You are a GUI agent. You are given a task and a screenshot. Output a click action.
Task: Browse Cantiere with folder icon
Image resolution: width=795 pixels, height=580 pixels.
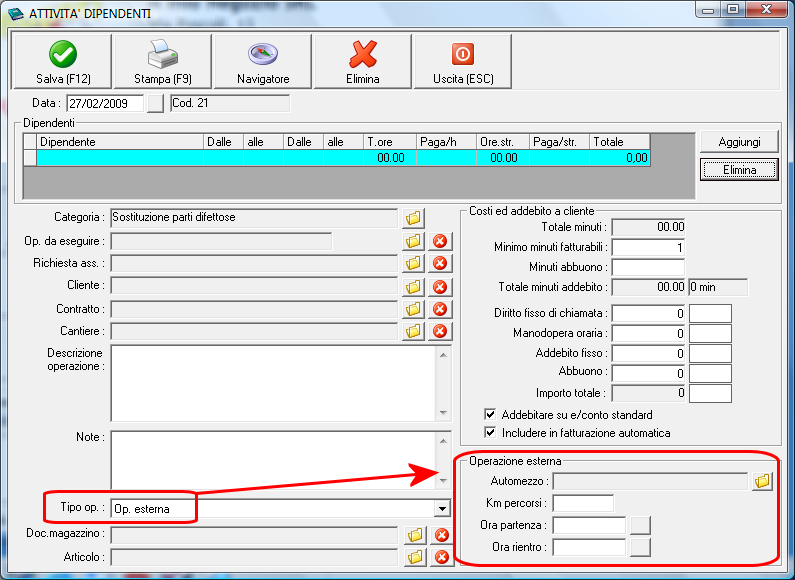pos(413,331)
